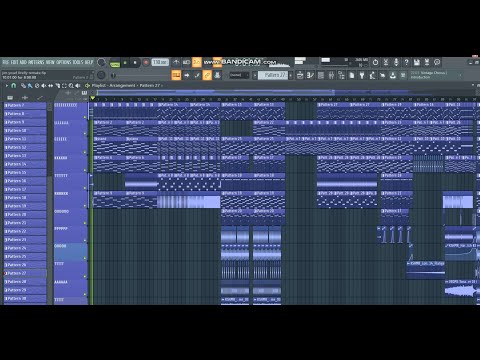
Task: Toggle typing keyboard to piano
Action: pos(176,75)
